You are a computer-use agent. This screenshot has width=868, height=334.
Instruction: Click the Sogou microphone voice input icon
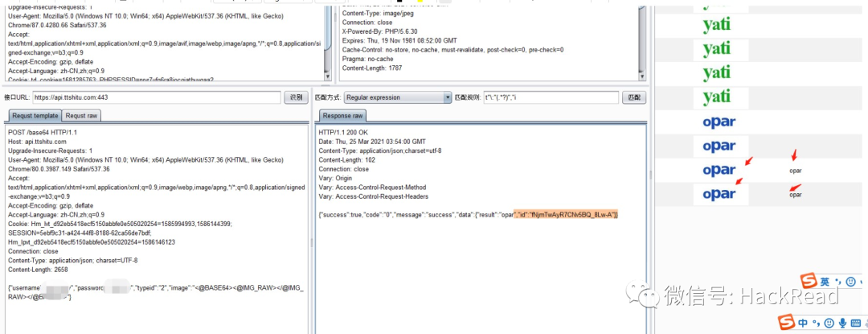(841, 324)
